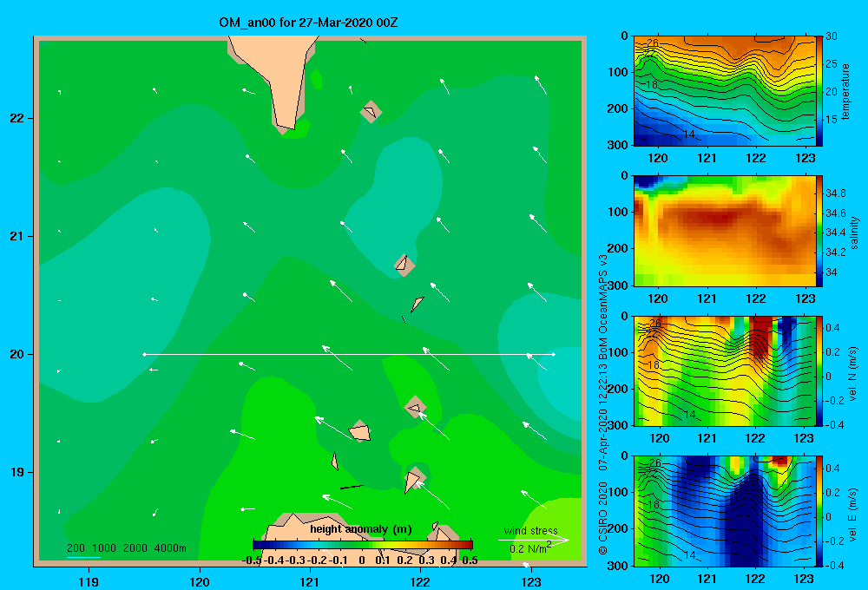This screenshot has width=868, height=590.
Task: Click the salinity cross-section panel
Action: point(724,231)
